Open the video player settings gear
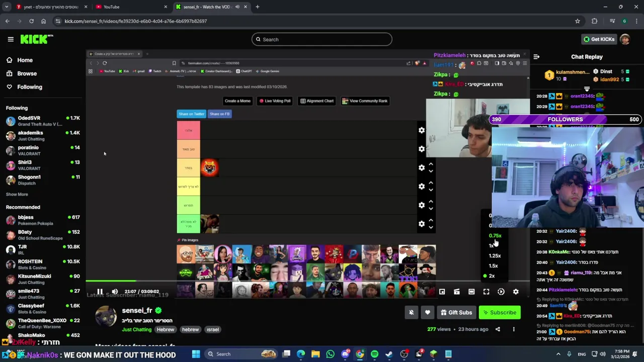The width and height of the screenshot is (644, 362). (516, 292)
